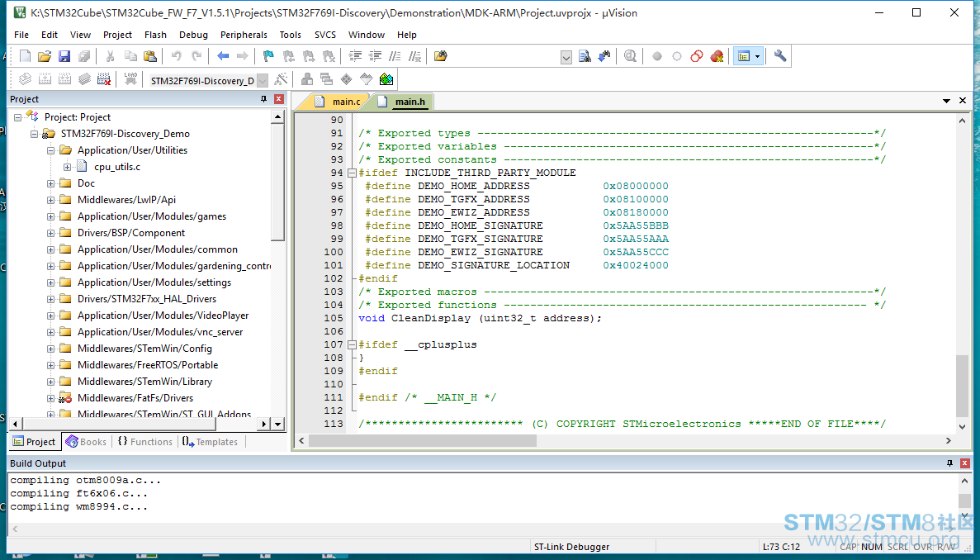
Task: Collapse the Project: Project root node
Action: coord(18,117)
